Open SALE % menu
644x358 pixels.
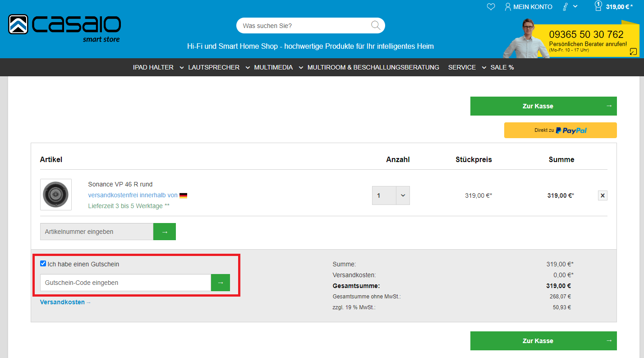point(502,67)
